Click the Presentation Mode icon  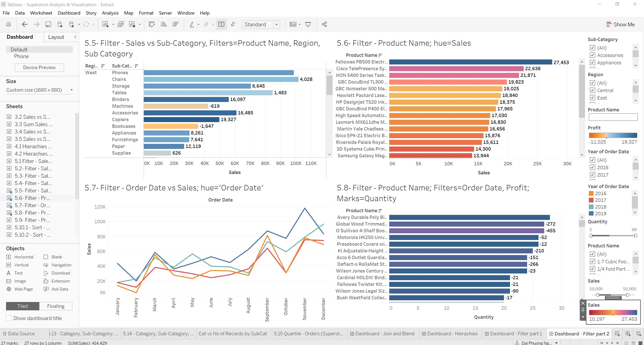pos(308,24)
